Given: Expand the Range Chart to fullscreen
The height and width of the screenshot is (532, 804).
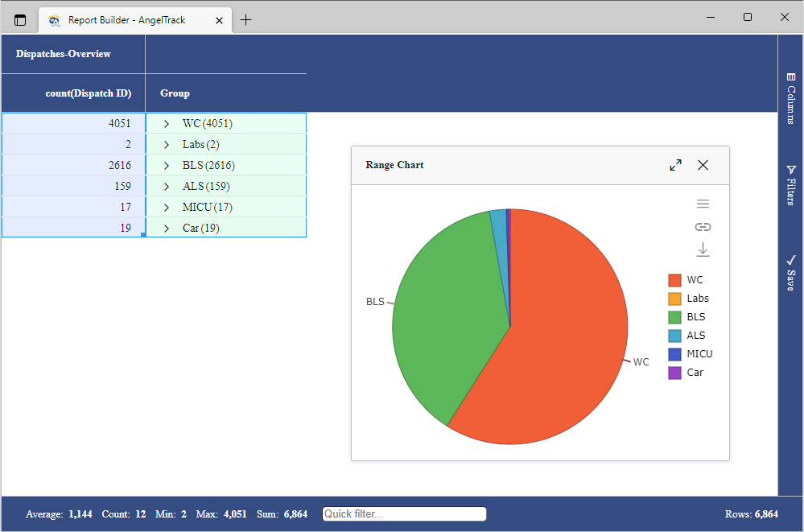Looking at the screenshot, I should pos(675,164).
